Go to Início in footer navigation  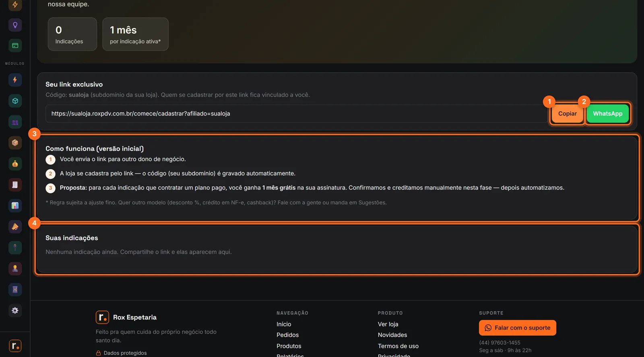click(x=284, y=324)
